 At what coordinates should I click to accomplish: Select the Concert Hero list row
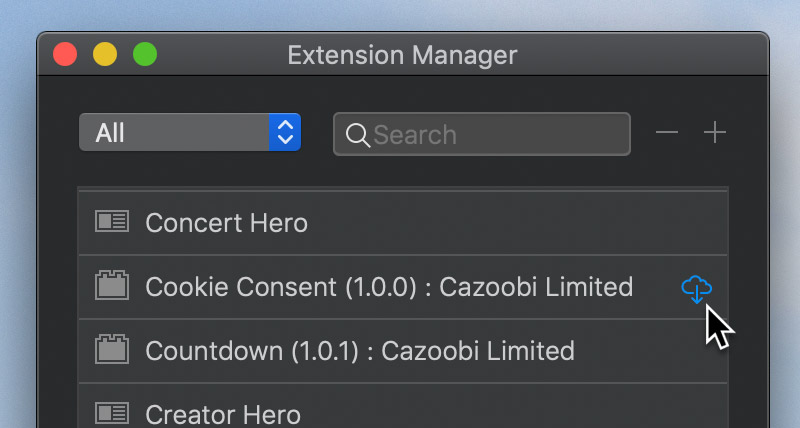coord(403,223)
